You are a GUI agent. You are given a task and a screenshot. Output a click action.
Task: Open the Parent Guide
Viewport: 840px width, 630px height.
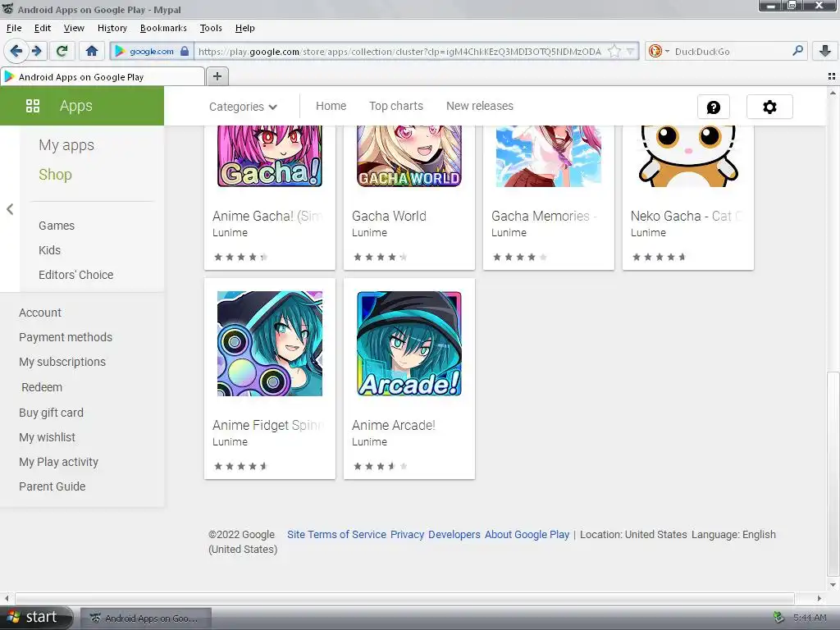(x=52, y=487)
